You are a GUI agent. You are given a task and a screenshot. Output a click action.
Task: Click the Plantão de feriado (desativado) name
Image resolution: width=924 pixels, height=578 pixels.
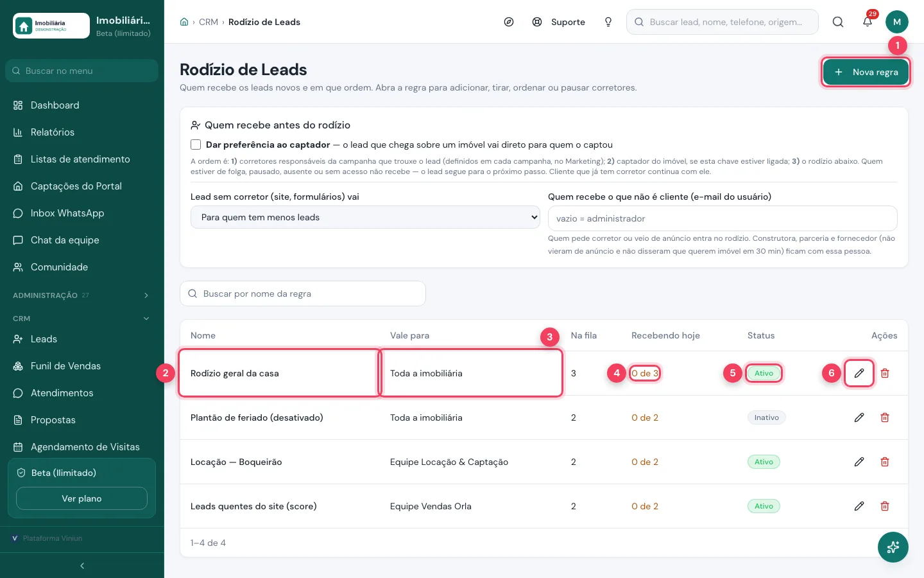257,417
